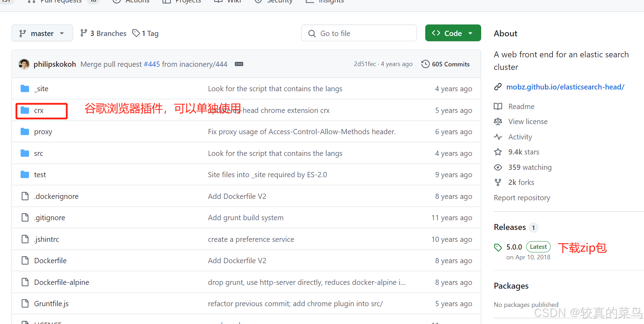This screenshot has width=644, height=324.
Task: Open pull request #445 link
Action: pos(152,64)
